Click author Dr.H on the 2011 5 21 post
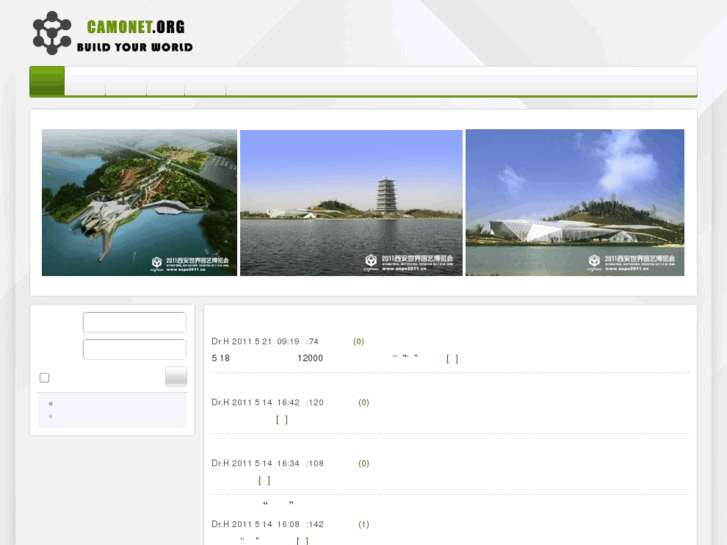 coord(220,341)
